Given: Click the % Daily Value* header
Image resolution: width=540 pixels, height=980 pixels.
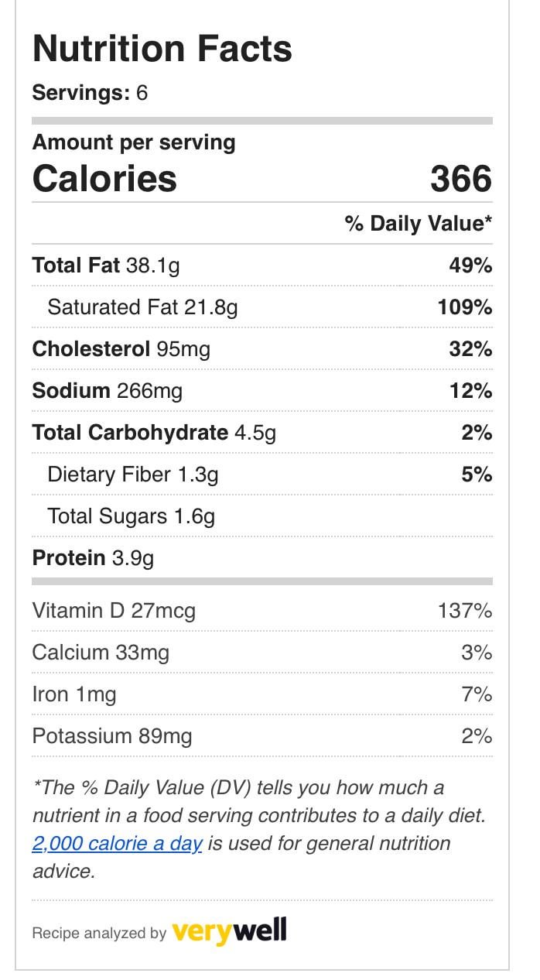Looking at the screenshot, I should click(x=419, y=224).
